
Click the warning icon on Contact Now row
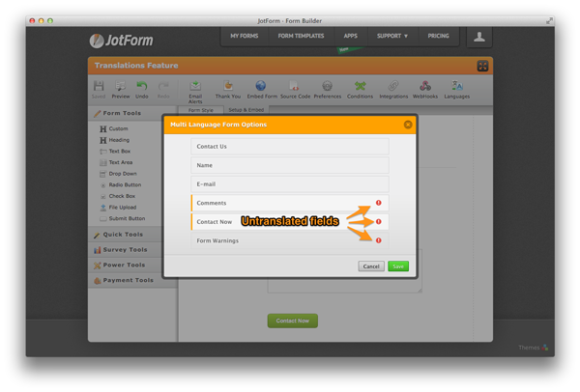point(378,221)
